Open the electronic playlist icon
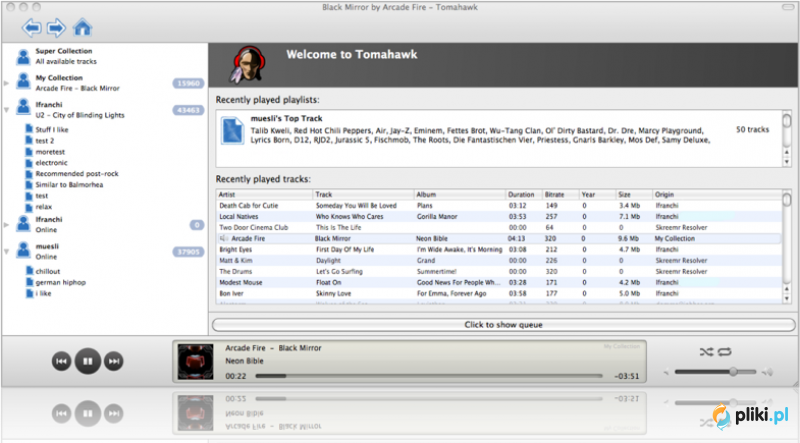Viewport: 800px width, 443px height. 30,162
